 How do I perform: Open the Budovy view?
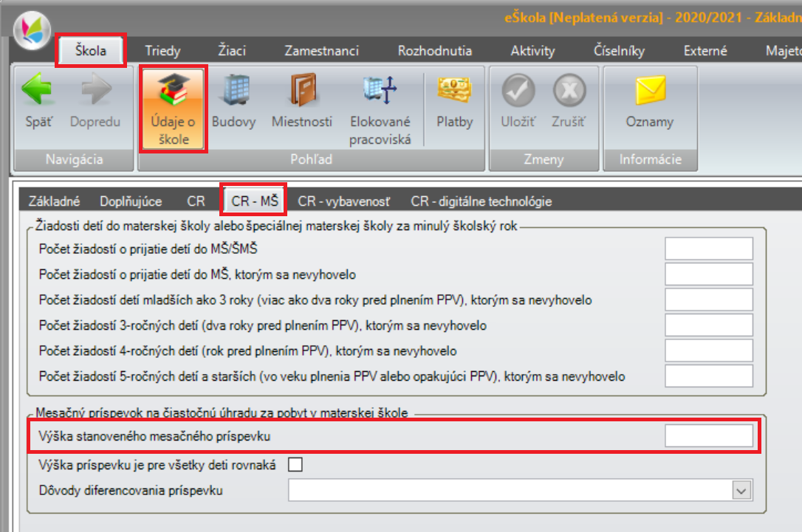click(x=234, y=100)
